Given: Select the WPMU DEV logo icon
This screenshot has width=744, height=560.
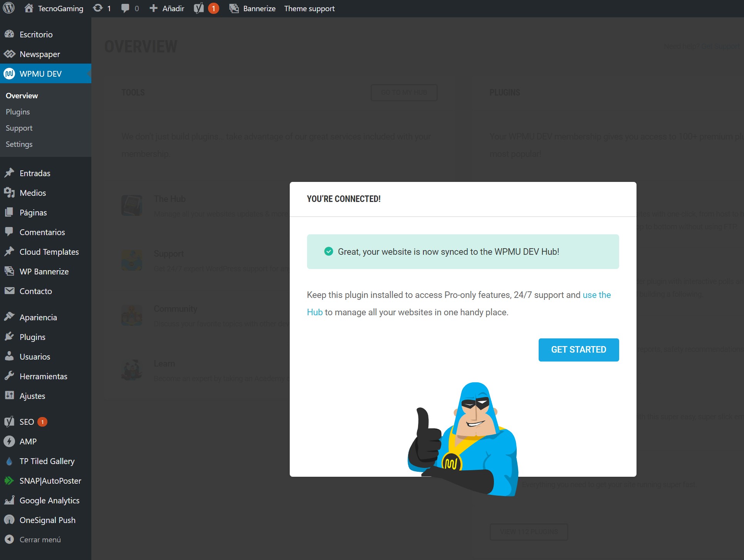Looking at the screenshot, I should (x=9, y=74).
